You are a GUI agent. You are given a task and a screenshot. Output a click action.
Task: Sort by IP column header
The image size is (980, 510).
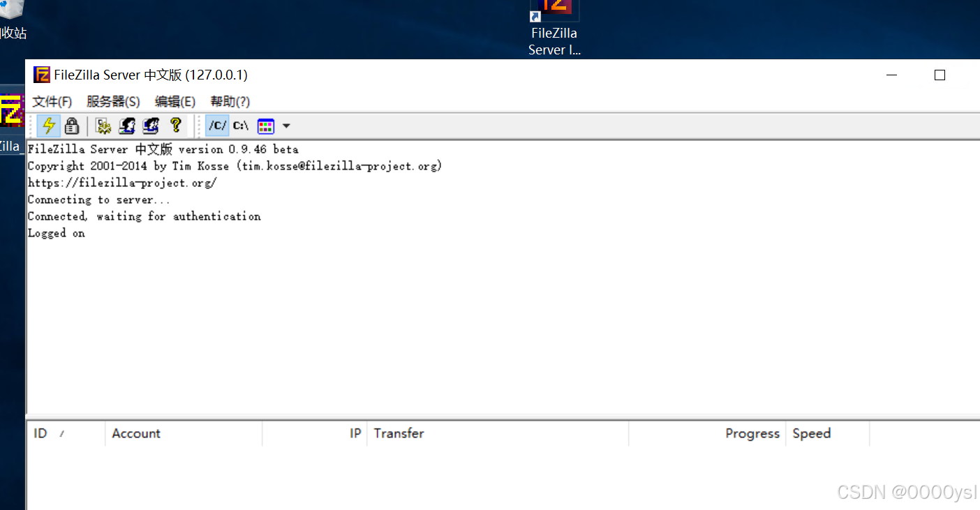click(315, 433)
